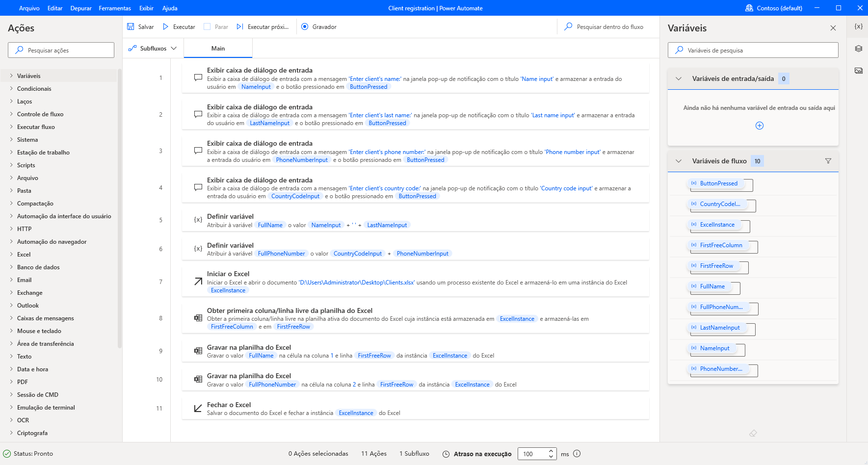Viewport: 868px width, 465px height.
Task: Click the Subfluxos icon
Action: coord(132,48)
